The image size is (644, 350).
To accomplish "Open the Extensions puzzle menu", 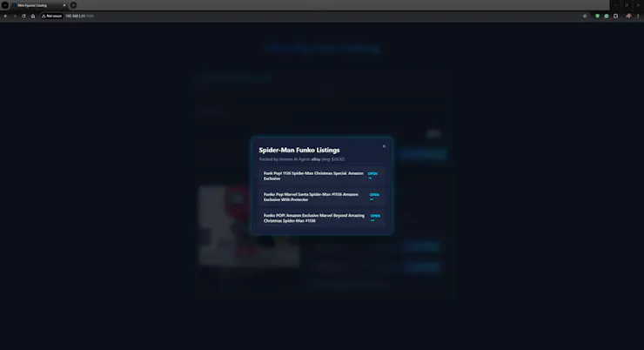I will click(615, 16).
